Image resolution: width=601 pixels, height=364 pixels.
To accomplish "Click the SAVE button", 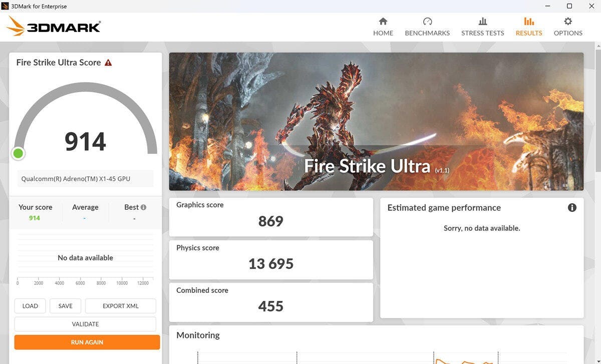I will click(66, 306).
